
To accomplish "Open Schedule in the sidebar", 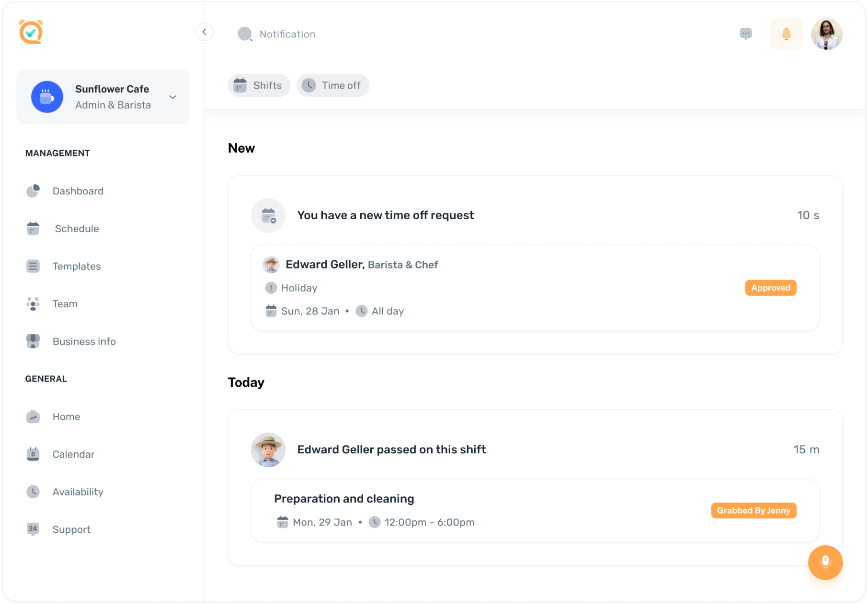I will pyautogui.click(x=77, y=229).
